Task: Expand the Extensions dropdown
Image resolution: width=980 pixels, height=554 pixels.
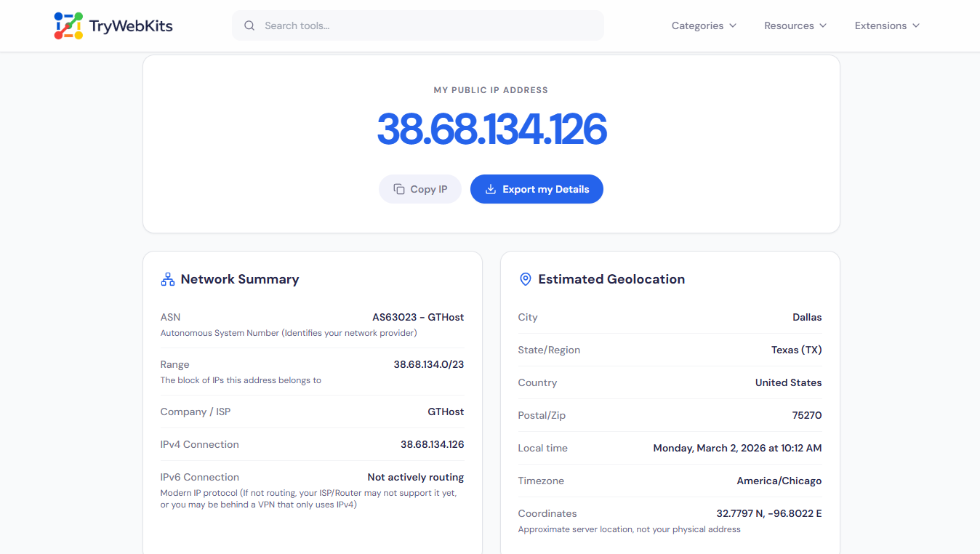Action: [886, 25]
